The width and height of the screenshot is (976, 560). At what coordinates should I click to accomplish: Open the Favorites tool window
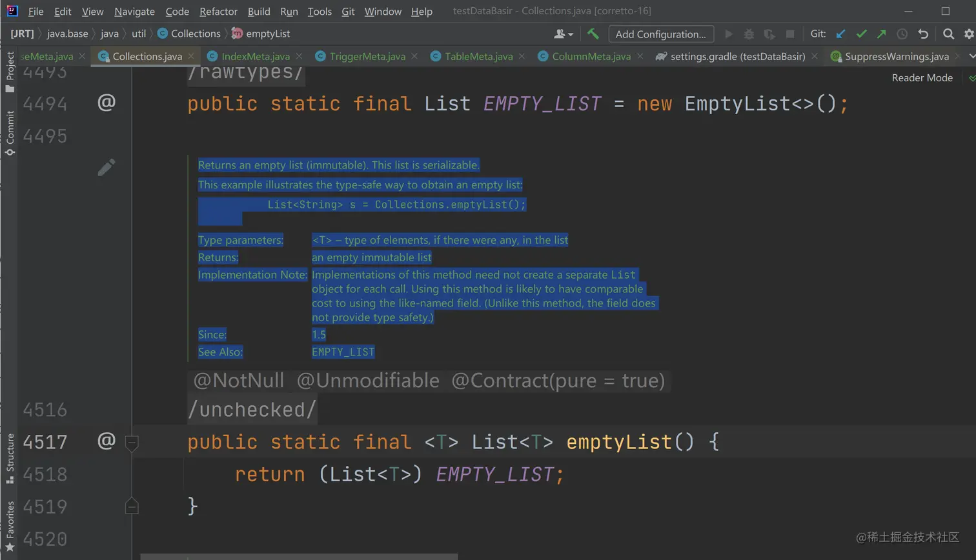[x=10, y=526]
